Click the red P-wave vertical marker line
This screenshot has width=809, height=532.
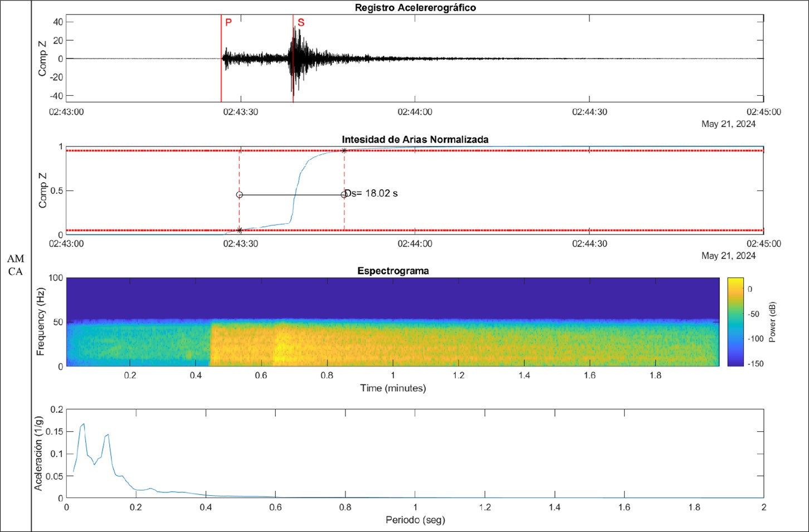[x=221, y=58]
